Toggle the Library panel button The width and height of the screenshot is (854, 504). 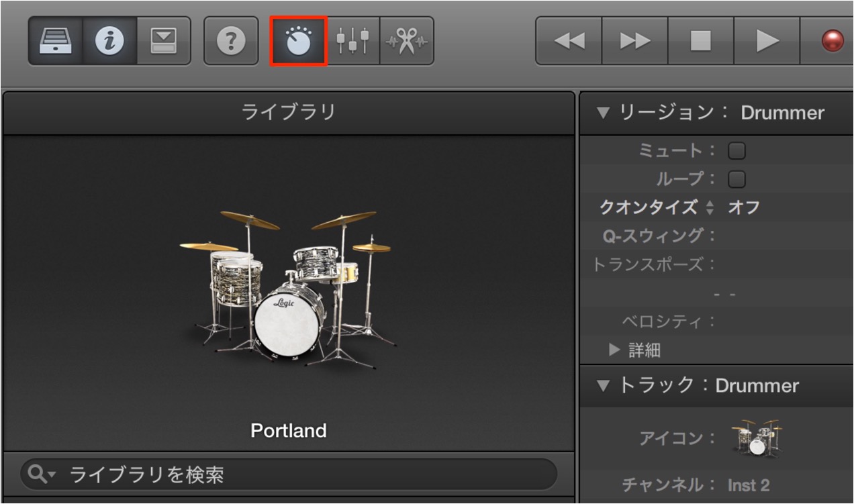pyautogui.click(x=56, y=41)
